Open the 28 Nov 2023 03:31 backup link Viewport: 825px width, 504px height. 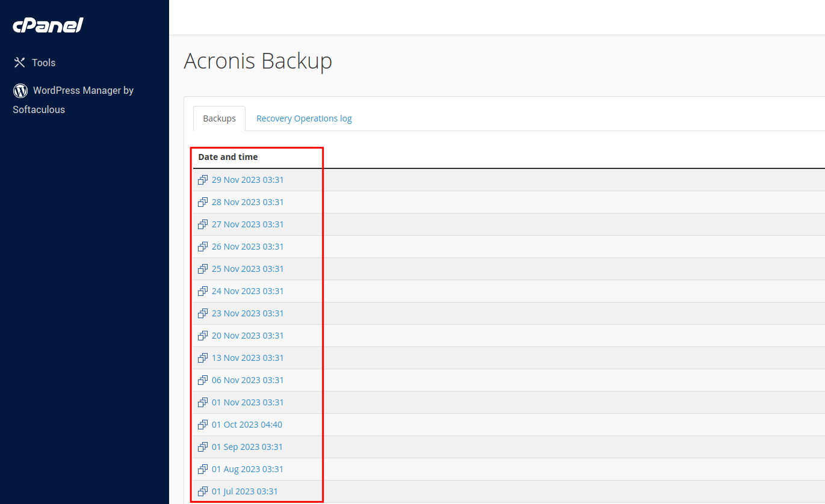(247, 202)
